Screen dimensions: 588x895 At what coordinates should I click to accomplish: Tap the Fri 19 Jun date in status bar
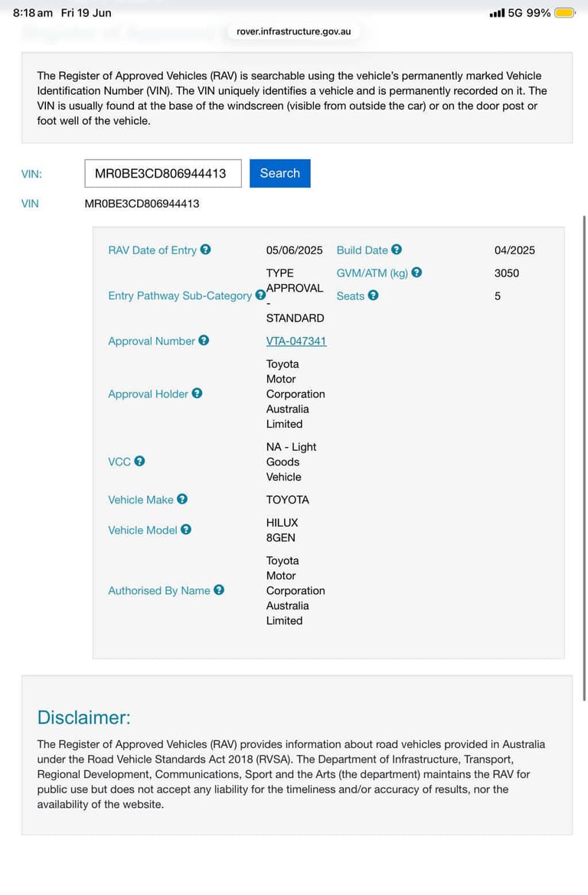[87, 12]
